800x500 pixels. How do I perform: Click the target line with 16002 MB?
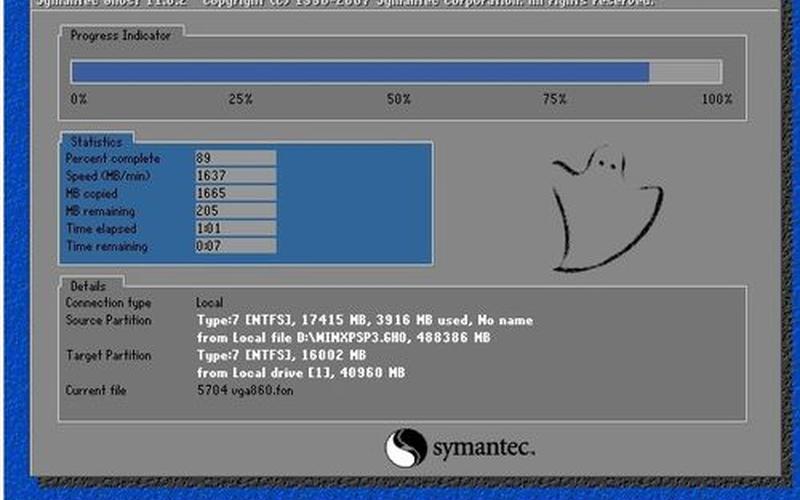coord(282,355)
